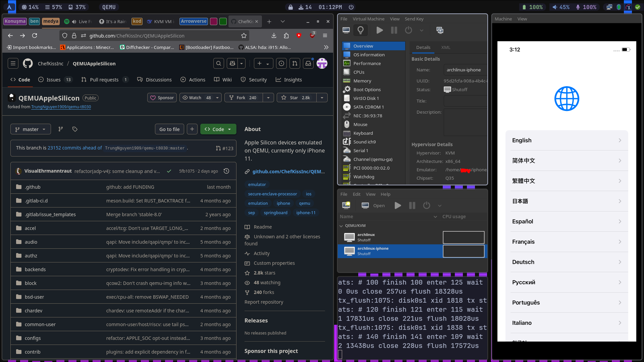Click the VM Name input field

(x=465, y=70)
